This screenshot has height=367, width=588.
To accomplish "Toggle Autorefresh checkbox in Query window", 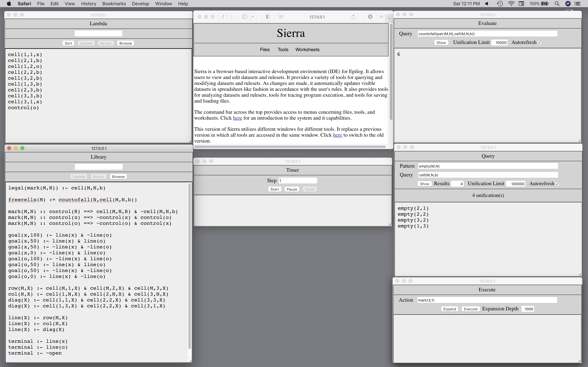I will click(x=557, y=184).
